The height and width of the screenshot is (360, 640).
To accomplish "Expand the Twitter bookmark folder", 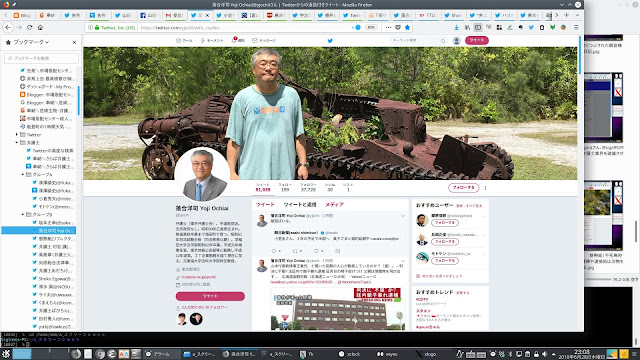I will coord(17,134).
